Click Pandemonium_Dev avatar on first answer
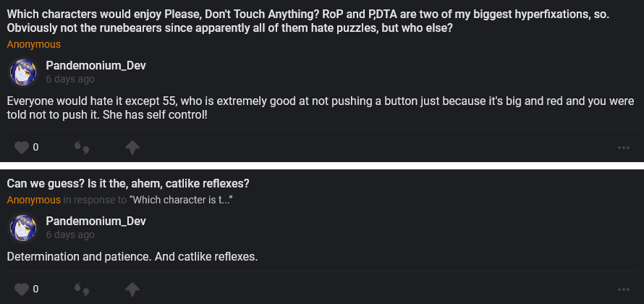The image size is (644, 304). point(22,72)
